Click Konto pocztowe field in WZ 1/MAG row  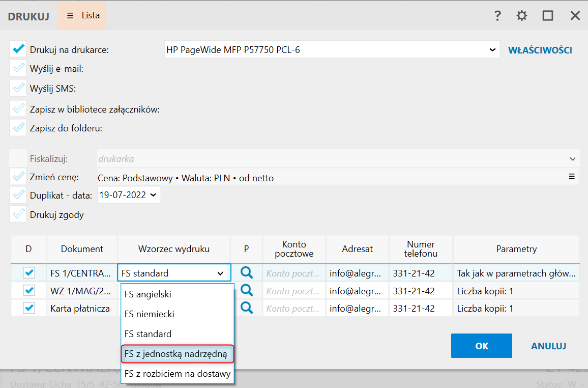294,291
